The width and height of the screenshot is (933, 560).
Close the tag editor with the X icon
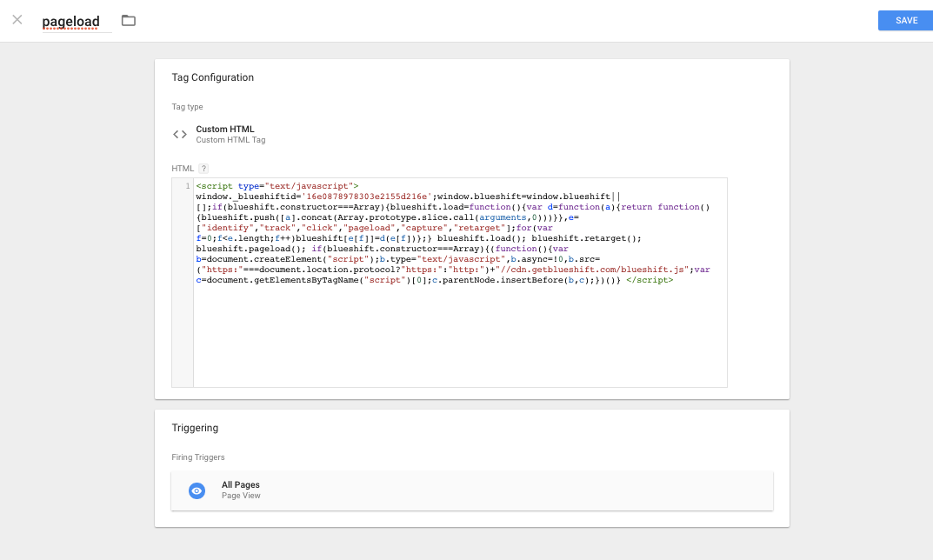[17, 20]
